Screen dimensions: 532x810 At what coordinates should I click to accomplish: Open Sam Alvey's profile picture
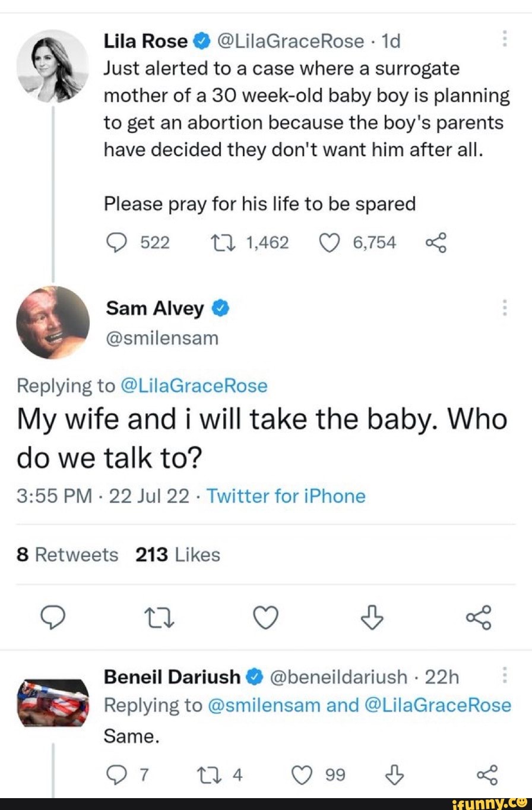click(x=53, y=322)
